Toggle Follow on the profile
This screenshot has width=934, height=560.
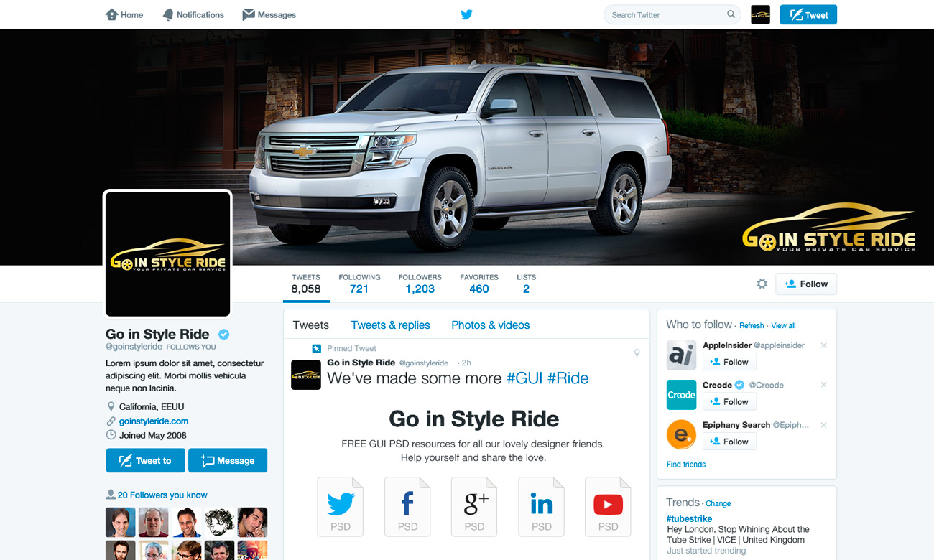coord(805,284)
